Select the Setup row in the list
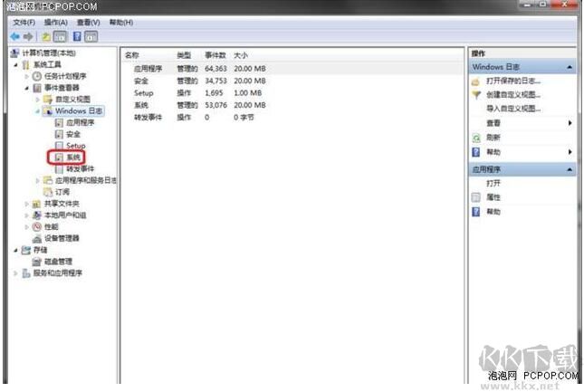This screenshot has height=392, width=584. click(292, 93)
